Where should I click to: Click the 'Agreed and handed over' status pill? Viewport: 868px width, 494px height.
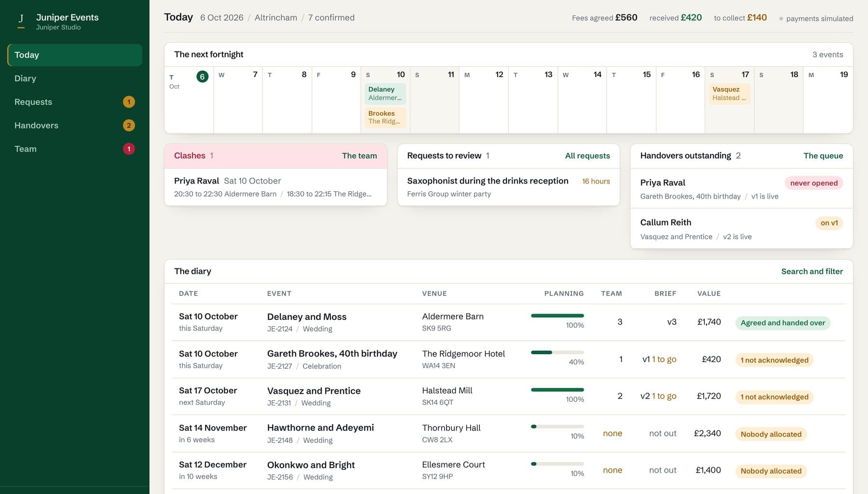pyautogui.click(x=783, y=323)
